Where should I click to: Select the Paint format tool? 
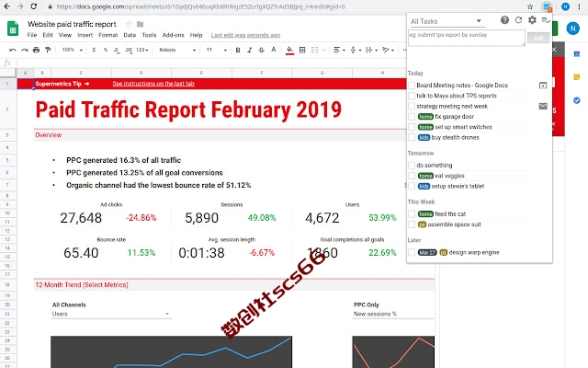point(48,50)
